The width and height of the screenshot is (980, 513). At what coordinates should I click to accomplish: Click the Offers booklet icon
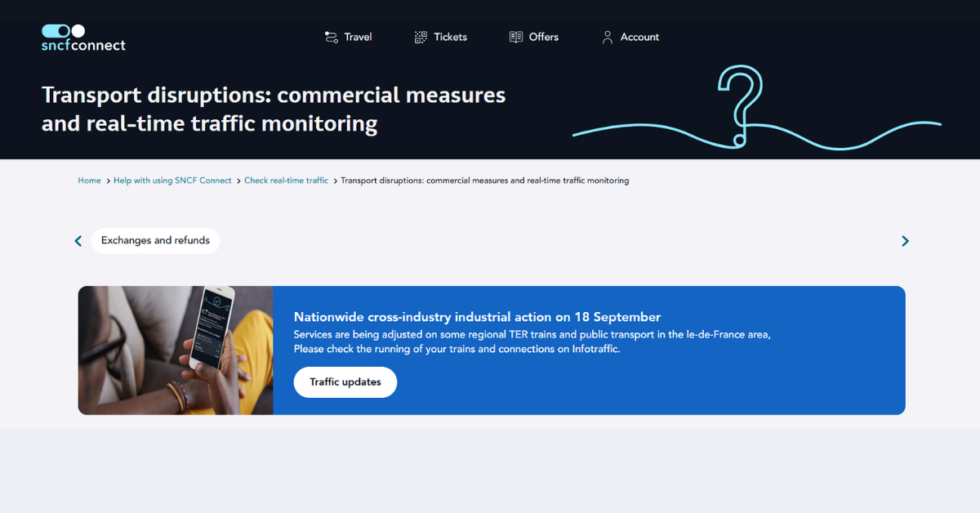516,37
